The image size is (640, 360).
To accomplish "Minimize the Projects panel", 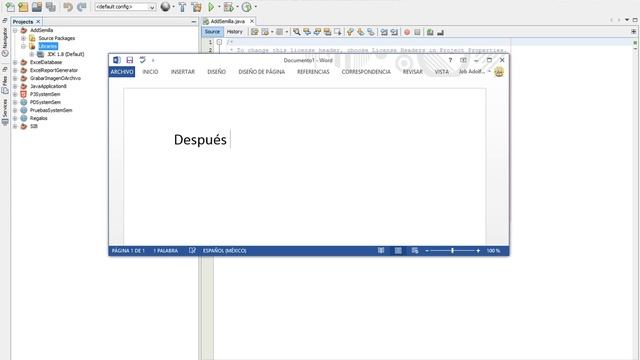I will [x=193, y=22].
